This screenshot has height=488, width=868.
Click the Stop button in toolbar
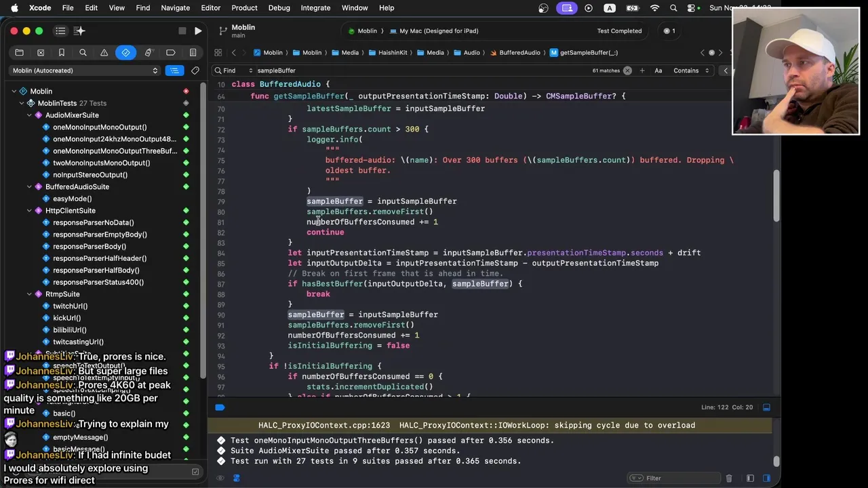tap(182, 30)
